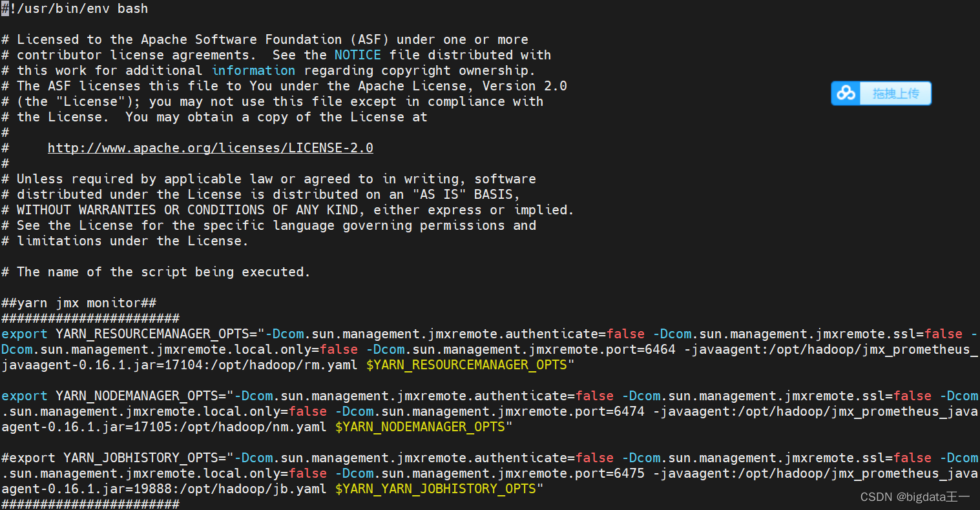Click the false value after jmxremote.ssl

(x=944, y=333)
